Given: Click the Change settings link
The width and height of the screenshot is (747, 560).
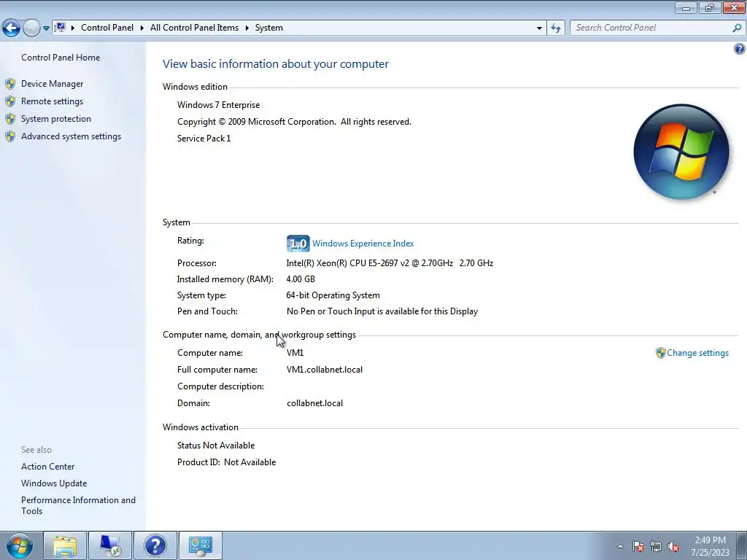Looking at the screenshot, I should 697,353.
